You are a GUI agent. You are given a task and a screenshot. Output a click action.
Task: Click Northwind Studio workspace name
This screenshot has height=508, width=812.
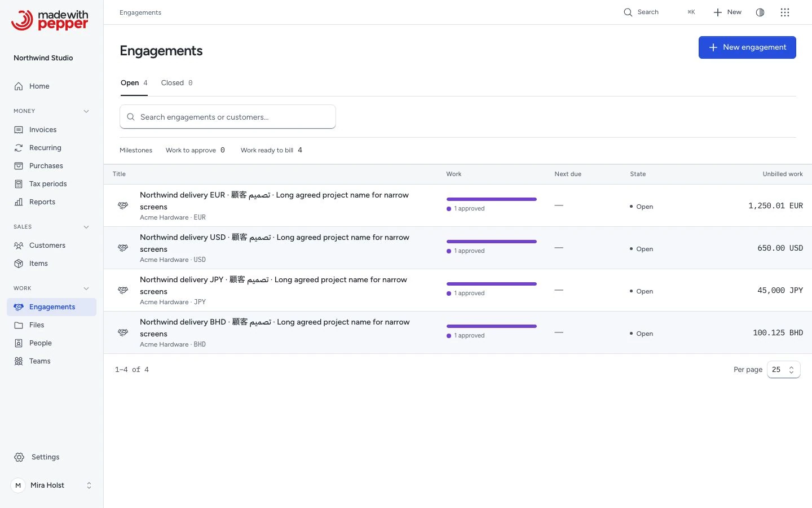coord(43,58)
